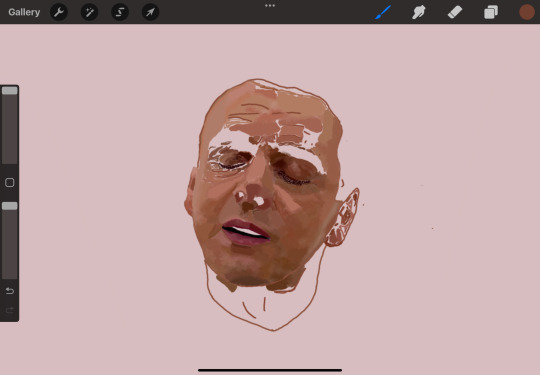Screen dimensions: 540x375
Task: Click the painted portrait on canvas
Action: pyautogui.click(x=272, y=205)
